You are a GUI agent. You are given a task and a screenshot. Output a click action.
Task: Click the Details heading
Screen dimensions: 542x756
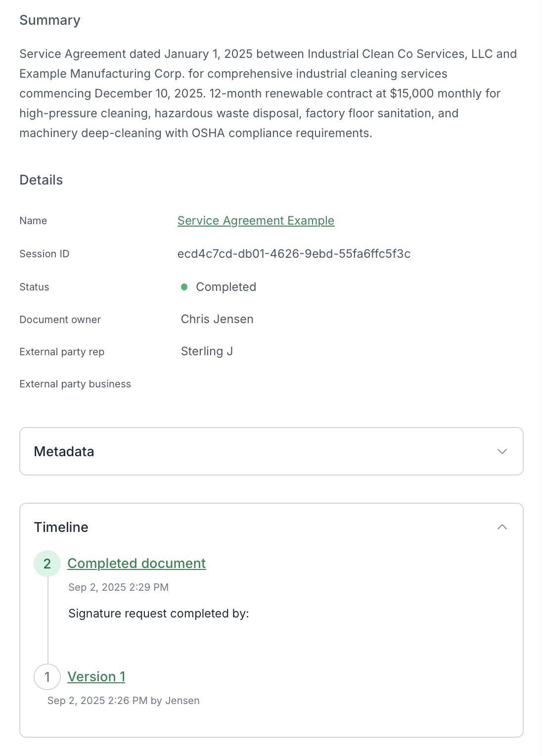pos(41,180)
